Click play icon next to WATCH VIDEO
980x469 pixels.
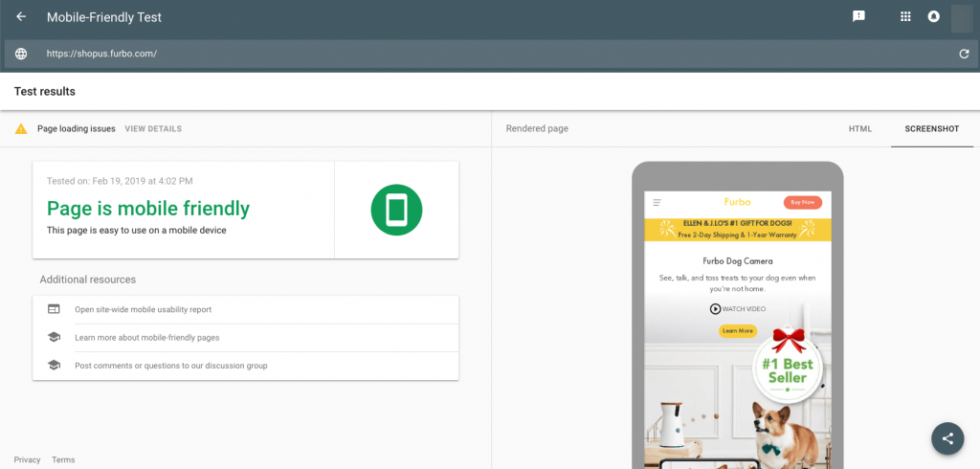coord(715,309)
